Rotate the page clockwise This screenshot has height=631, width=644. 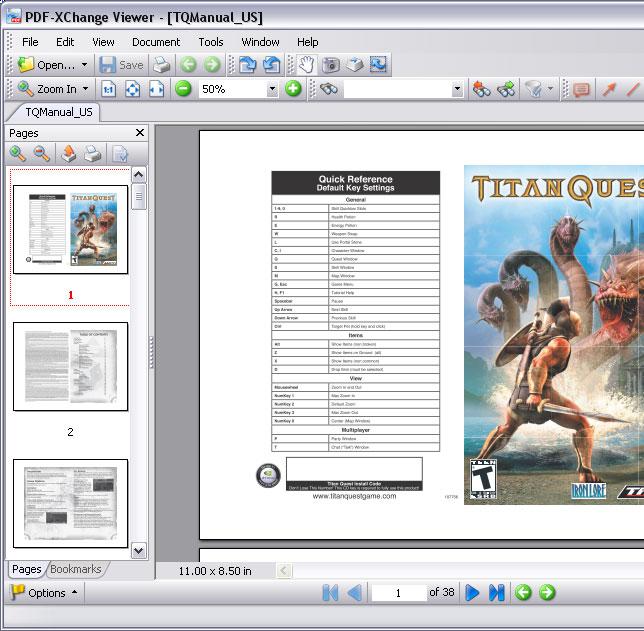(x=248, y=65)
